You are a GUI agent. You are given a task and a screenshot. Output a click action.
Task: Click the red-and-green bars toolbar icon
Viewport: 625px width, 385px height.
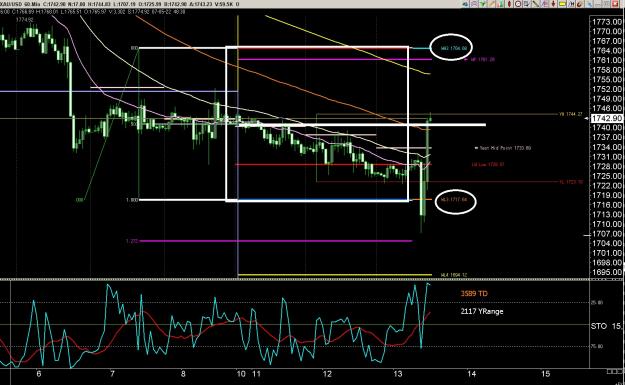(x=500, y=4)
